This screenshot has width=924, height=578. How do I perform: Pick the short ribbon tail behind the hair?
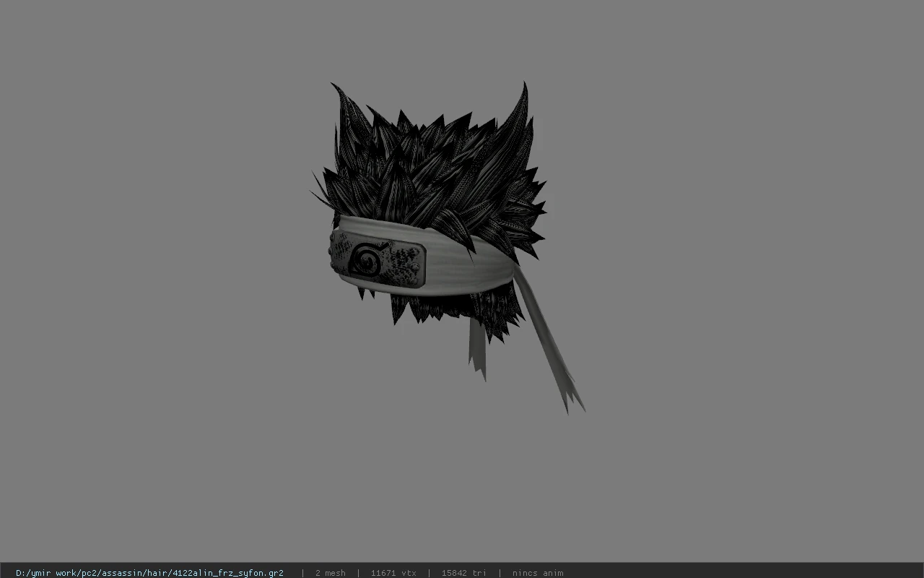tap(477, 347)
